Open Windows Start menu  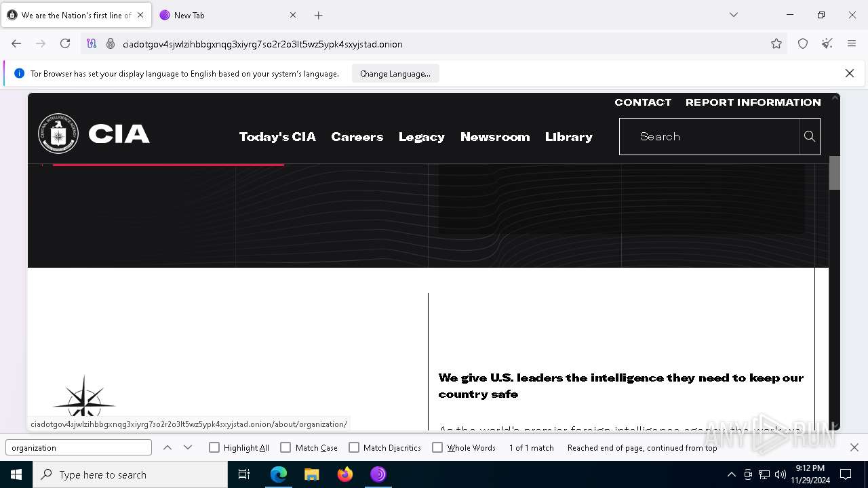pyautogui.click(x=16, y=474)
